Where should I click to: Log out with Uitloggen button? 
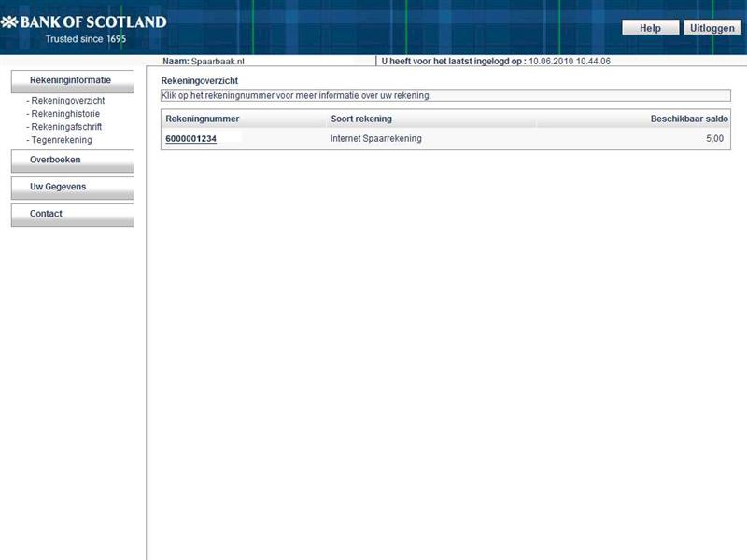pos(712,28)
